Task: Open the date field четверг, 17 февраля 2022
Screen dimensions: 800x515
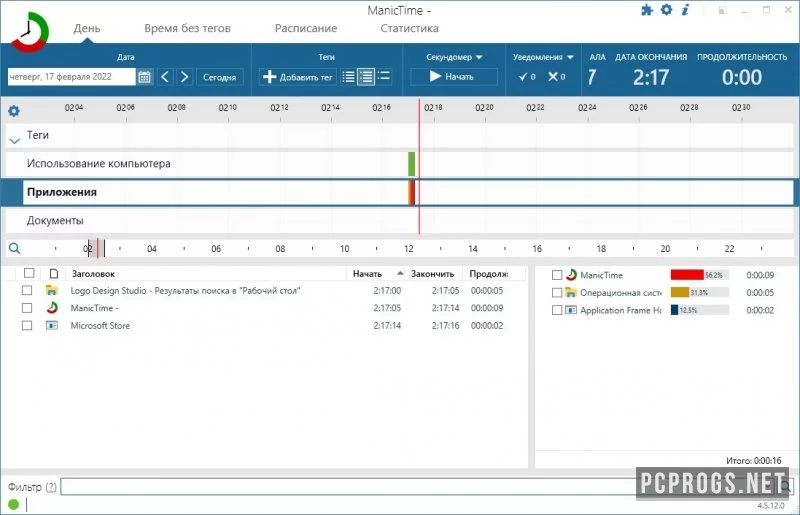Action: (71, 77)
